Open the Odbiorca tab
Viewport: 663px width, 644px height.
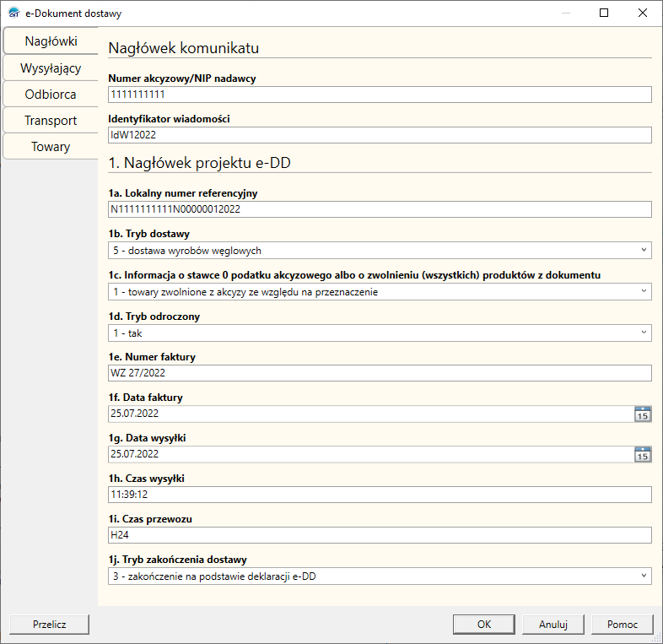(x=51, y=95)
